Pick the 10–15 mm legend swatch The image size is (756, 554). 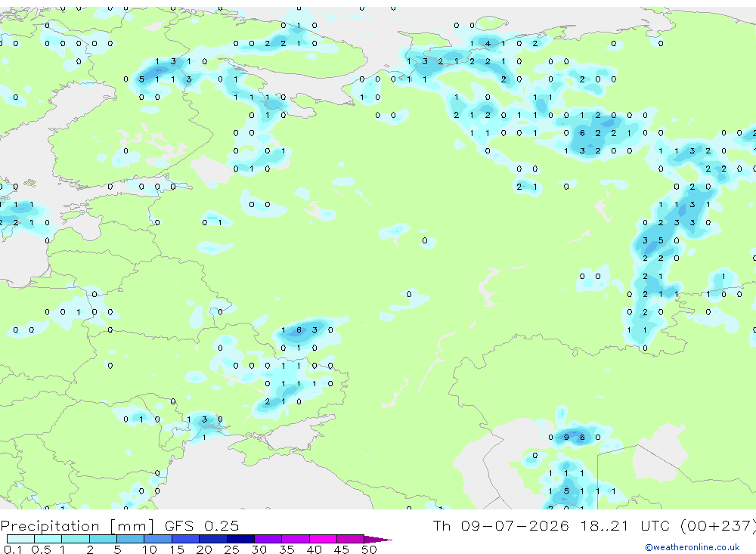click(158, 539)
